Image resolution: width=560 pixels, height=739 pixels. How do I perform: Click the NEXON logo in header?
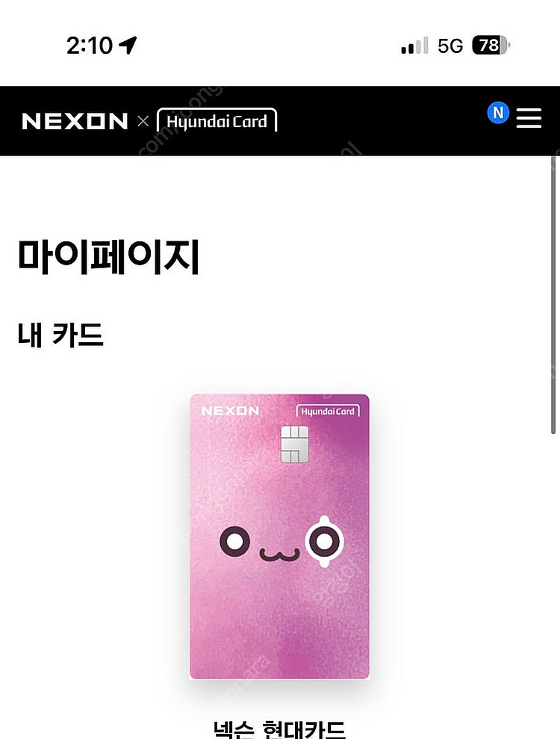pos(75,122)
